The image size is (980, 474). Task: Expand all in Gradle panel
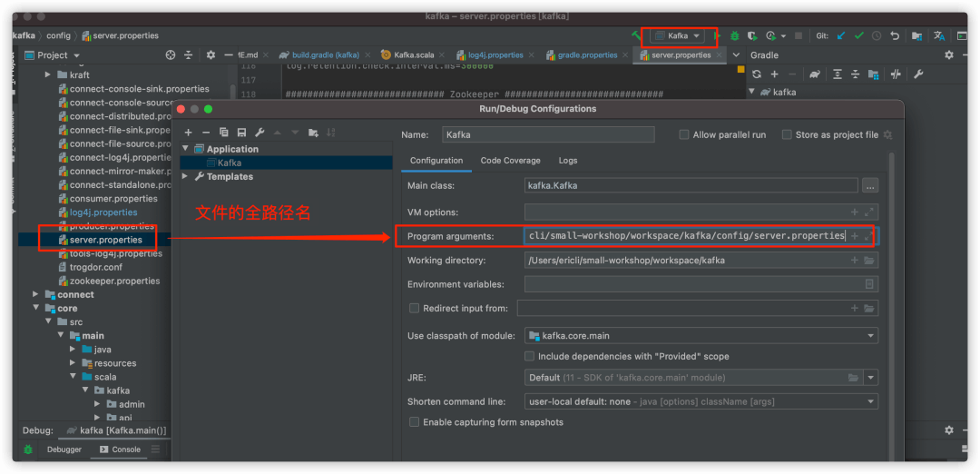838,74
